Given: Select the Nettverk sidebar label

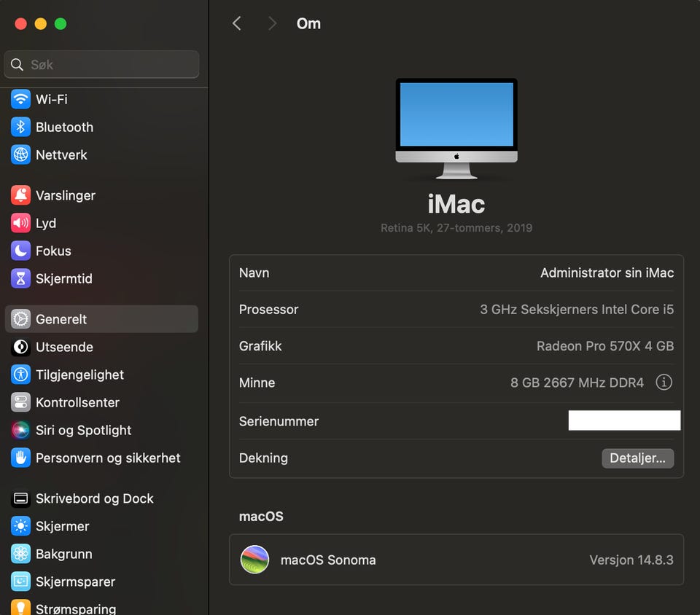Looking at the screenshot, I should click(x=61, y=154).
